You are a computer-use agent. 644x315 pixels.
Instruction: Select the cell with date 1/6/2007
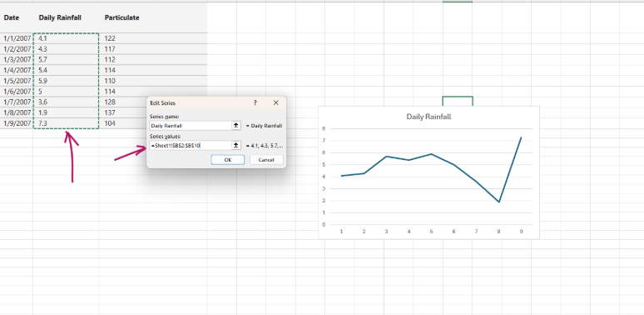click(x=17, y=92)
